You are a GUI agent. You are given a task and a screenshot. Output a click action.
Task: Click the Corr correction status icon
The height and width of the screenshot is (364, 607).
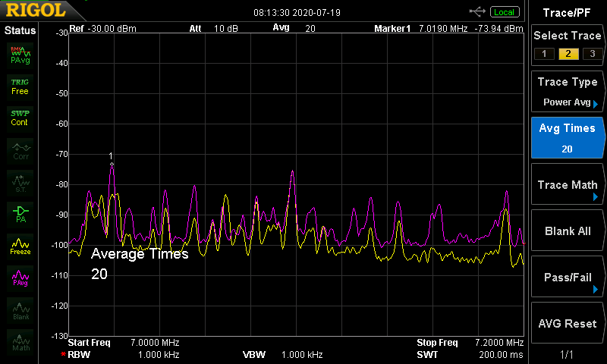20,151
